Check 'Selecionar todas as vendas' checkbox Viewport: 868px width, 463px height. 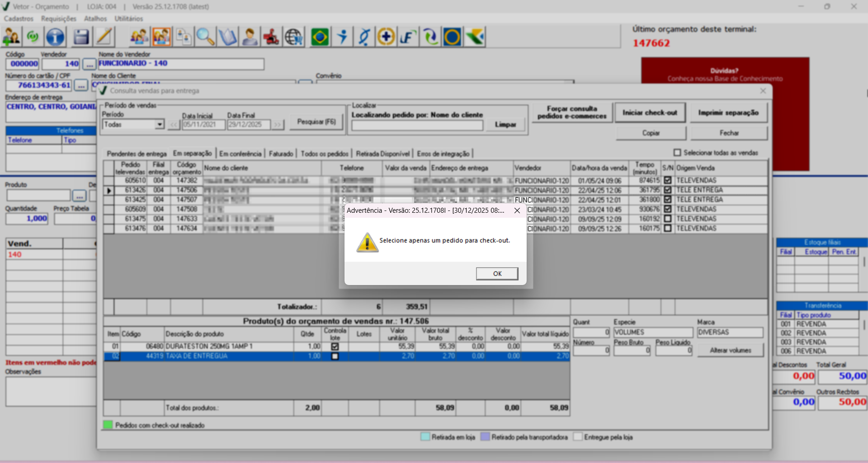pos(677,153)
